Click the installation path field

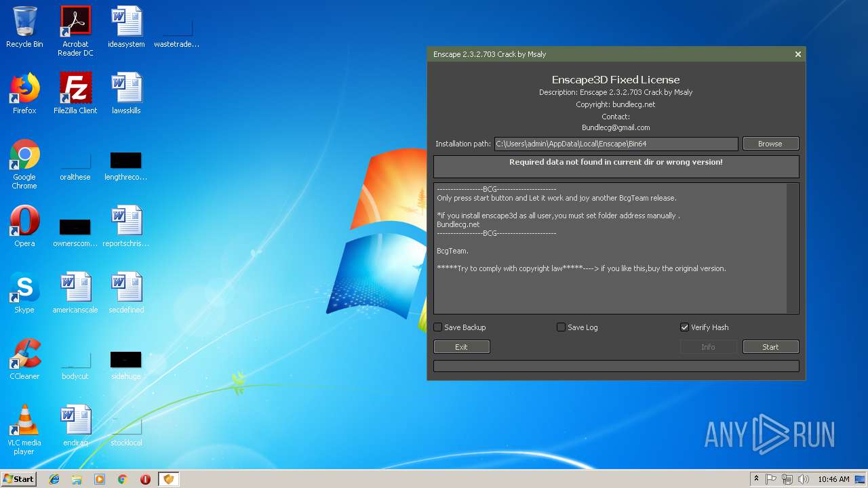[616, 144]
